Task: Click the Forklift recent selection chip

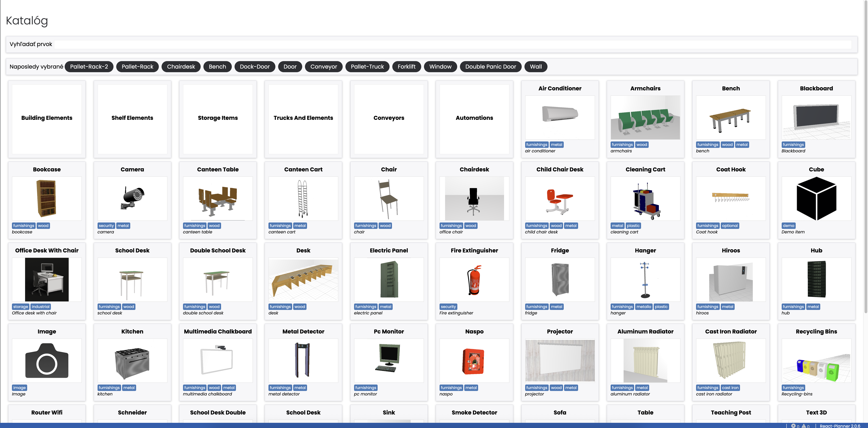Action: pos(406,66)
